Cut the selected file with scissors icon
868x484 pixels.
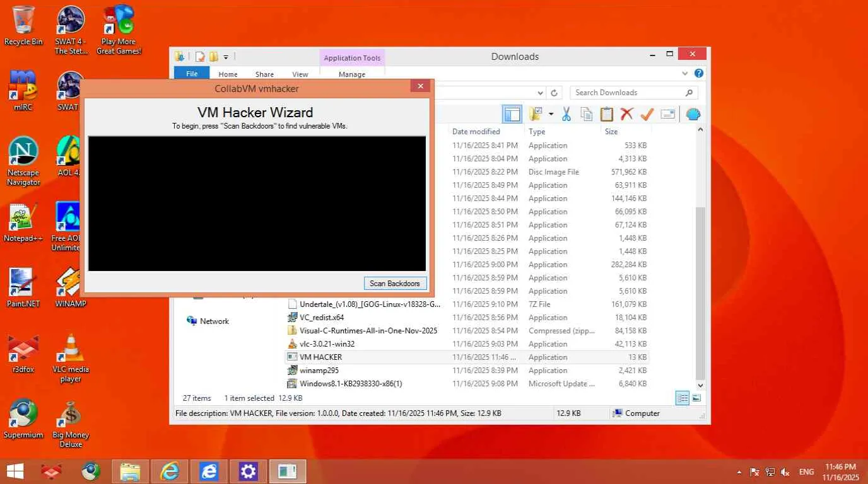566,114
